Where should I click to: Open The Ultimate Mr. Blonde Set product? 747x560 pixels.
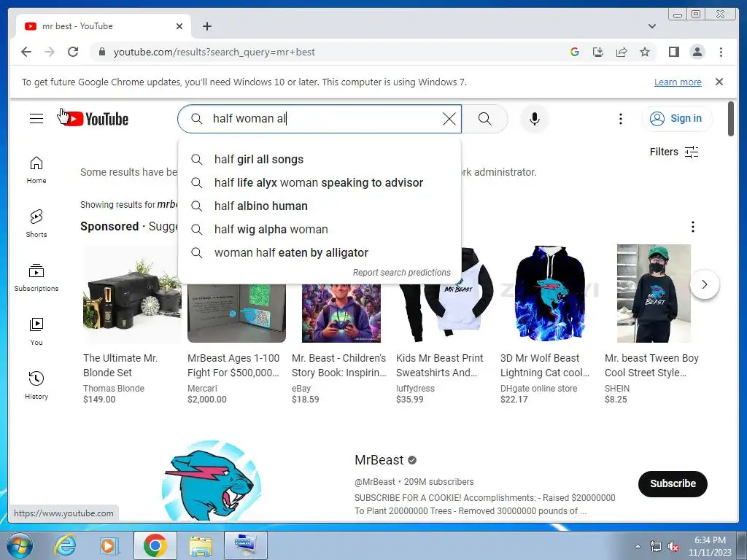pos(131,324)
